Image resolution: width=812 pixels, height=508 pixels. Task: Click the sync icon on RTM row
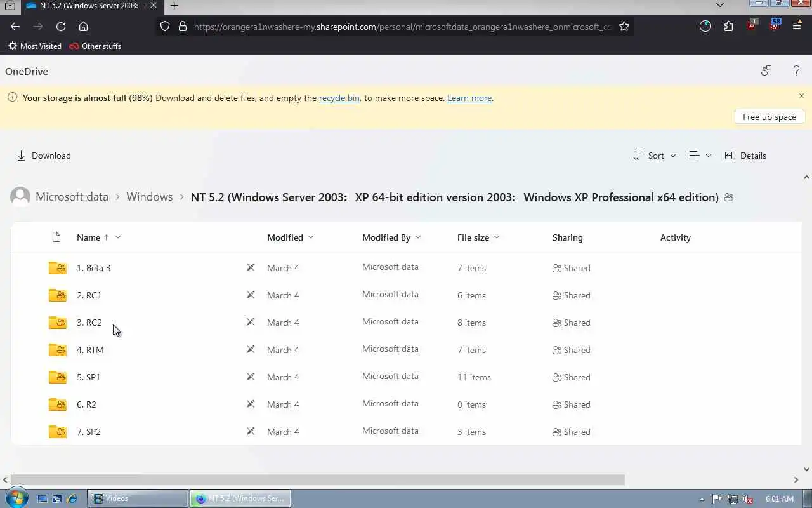[251, 350]
